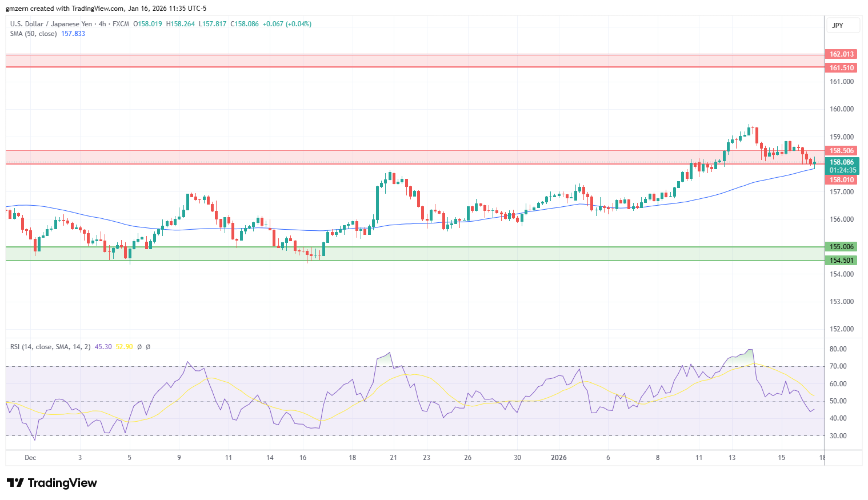Viewport: 868px width, 500px height.
Task: Click the open value O158.019 in the header
Action: 147,24
